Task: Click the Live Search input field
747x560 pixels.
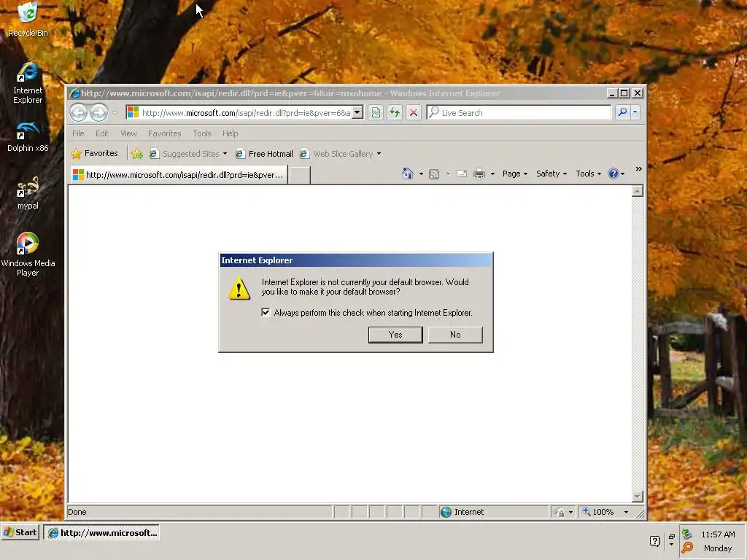Action: coord(519,112)
